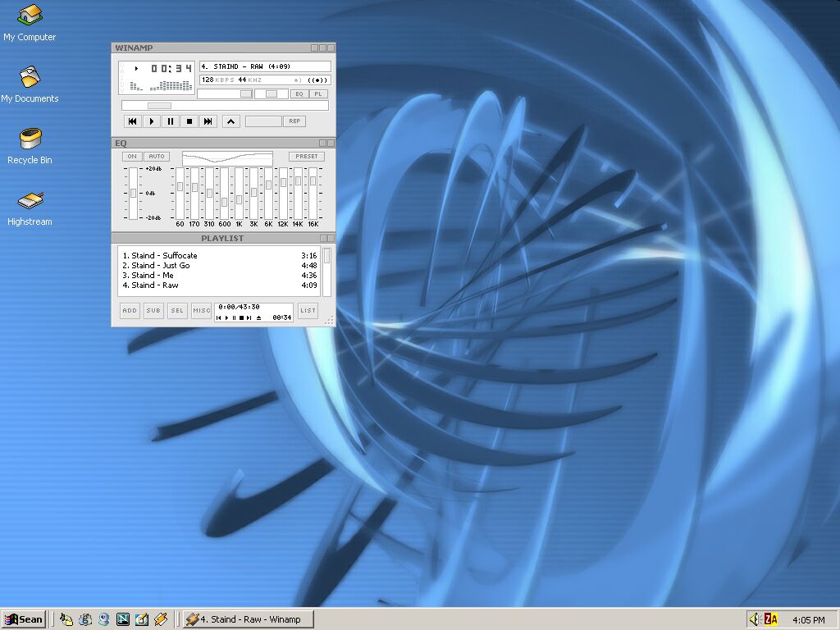This screenshot has width=840, height=630.
Task: Click the equalizer preamp slider
Action: [x=134, y=194]
